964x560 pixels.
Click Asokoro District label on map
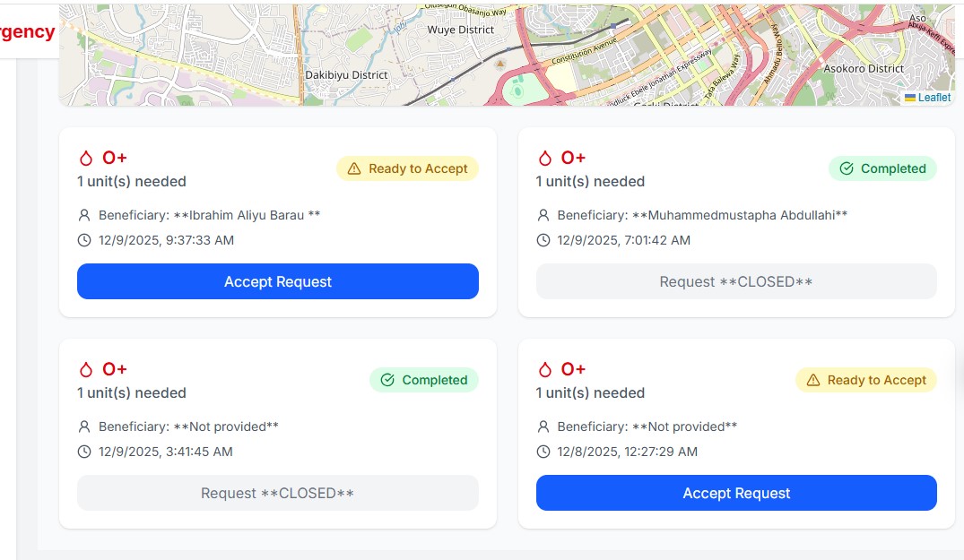864,68
